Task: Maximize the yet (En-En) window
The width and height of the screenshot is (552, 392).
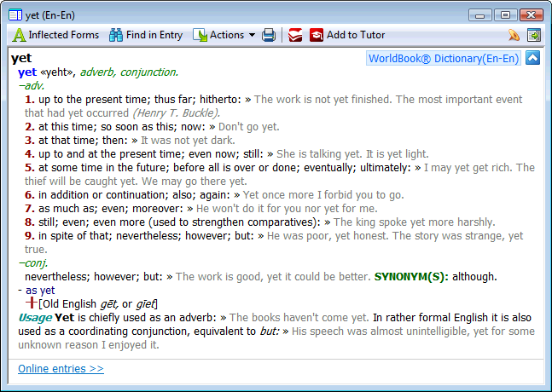Action: point(506,15)
